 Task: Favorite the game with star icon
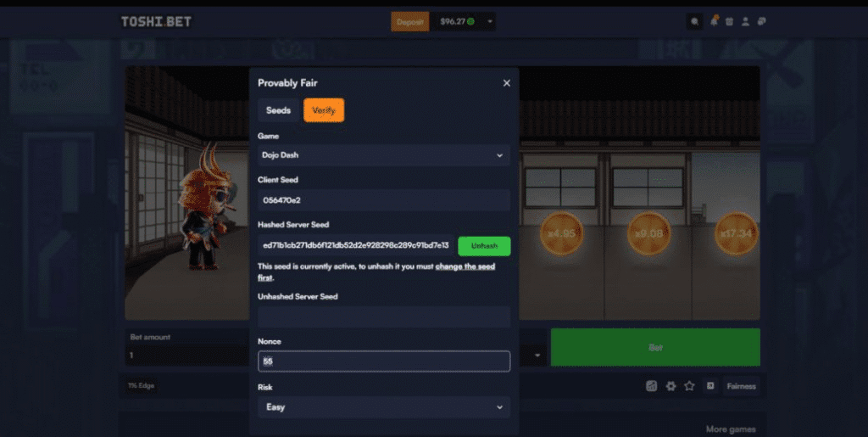click(x=689, y=386)
